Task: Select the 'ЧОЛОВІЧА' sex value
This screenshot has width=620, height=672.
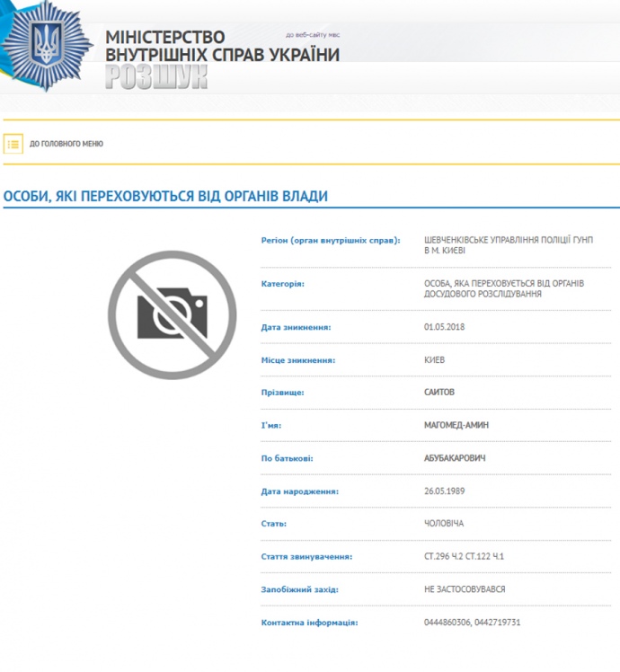Action: point(445,524)
